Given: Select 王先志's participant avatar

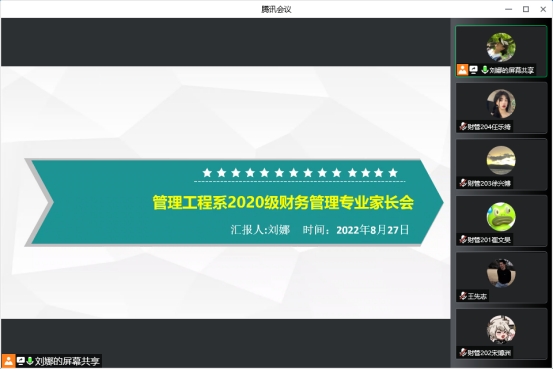Looking at the screenshot, I should (x=501, y=273).
